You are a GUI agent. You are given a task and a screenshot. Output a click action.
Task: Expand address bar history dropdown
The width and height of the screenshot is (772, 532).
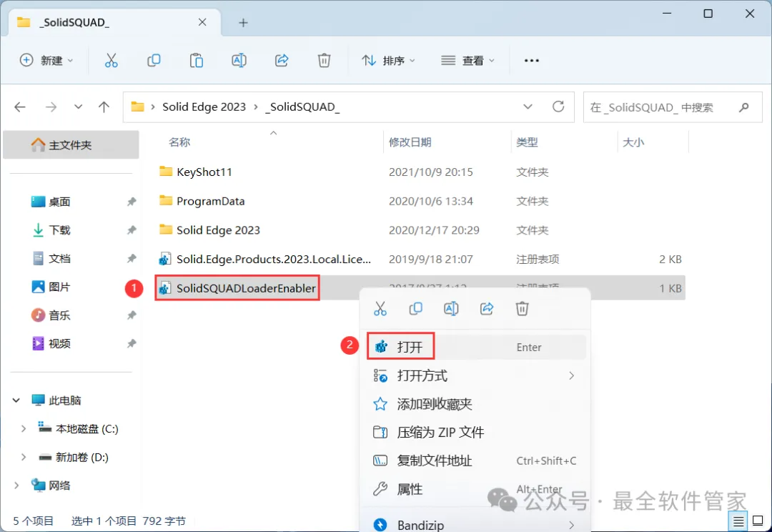coord(528,107)
